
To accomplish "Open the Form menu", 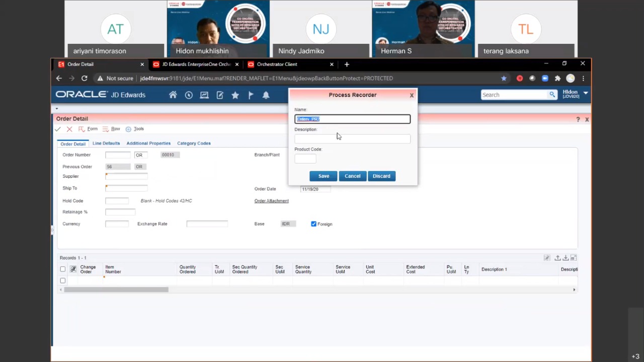I will click(x=88, y=129).
